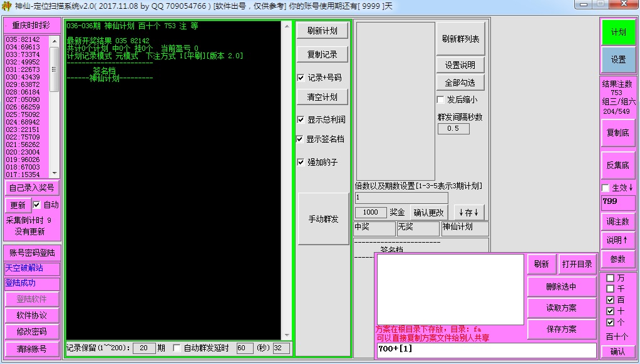Image resolution: width=640 pixels, height=364 pixels.
Task: Switch to the green 计划 tab
Action: coord(618,33)
